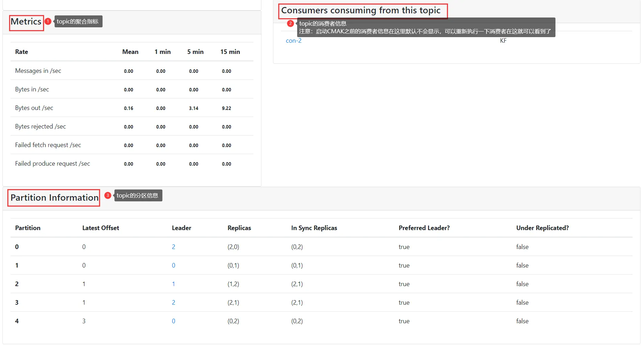Select the Latest Offset column header
The width and height of the screenshot is (644, 346).
click(x=101, y=228)
